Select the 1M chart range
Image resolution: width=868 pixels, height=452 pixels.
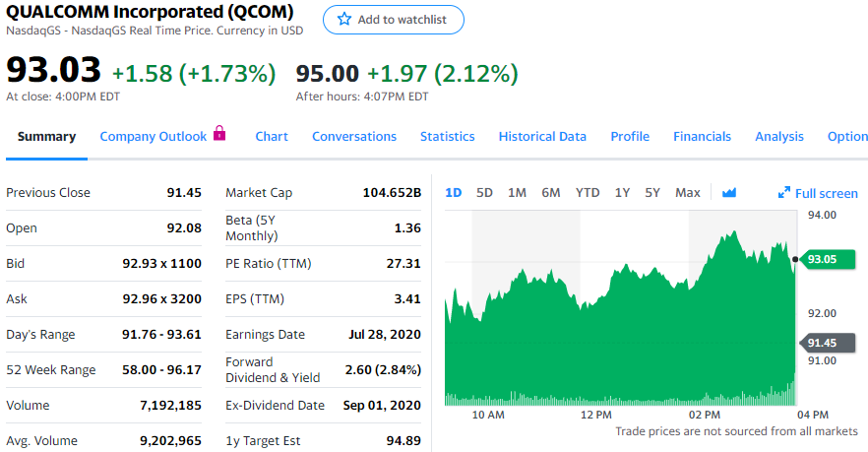(517, 193)
